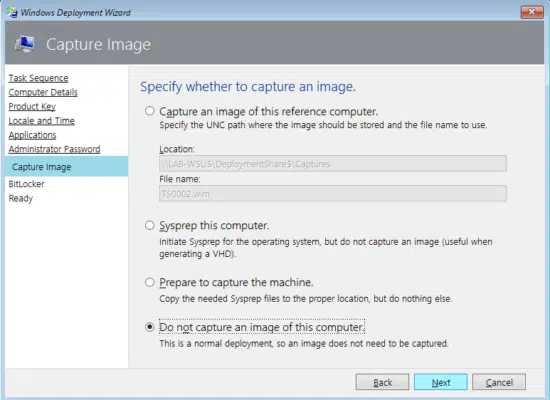Proceed with the Next button

tap(441, 382)
